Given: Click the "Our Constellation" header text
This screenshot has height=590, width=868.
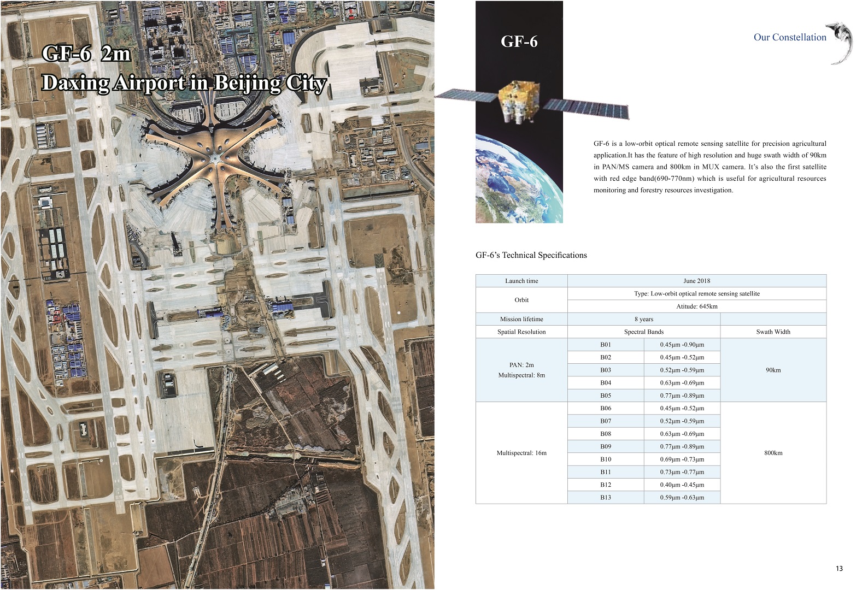Looking at the screenshot, I should tap(790, 37).
